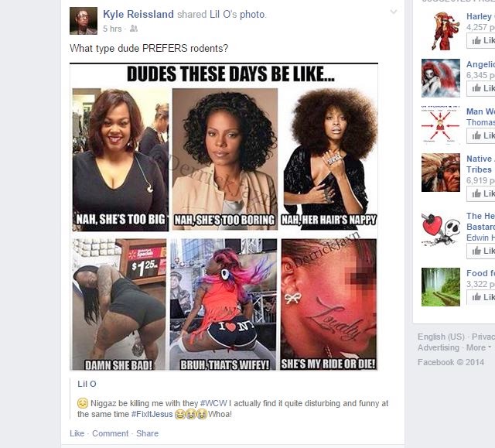Open Kyle Reissland's profile name link
Screen dimensions: 495x448
point(138,14)
